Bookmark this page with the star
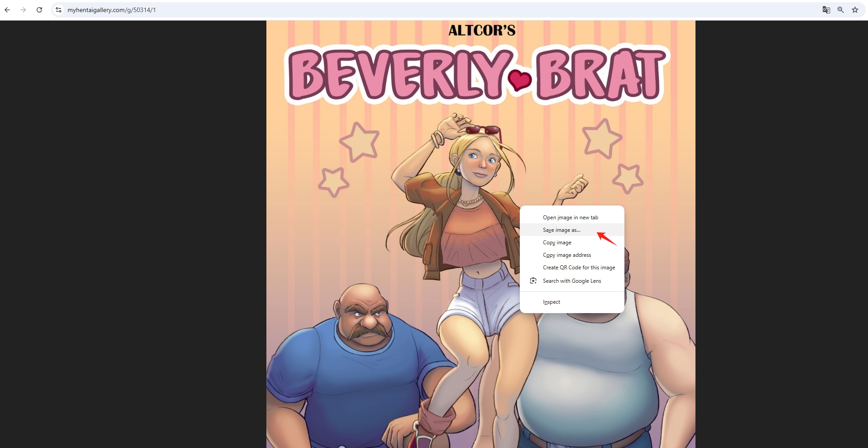Viewport: 868px width, 448px height. [855, 10]
